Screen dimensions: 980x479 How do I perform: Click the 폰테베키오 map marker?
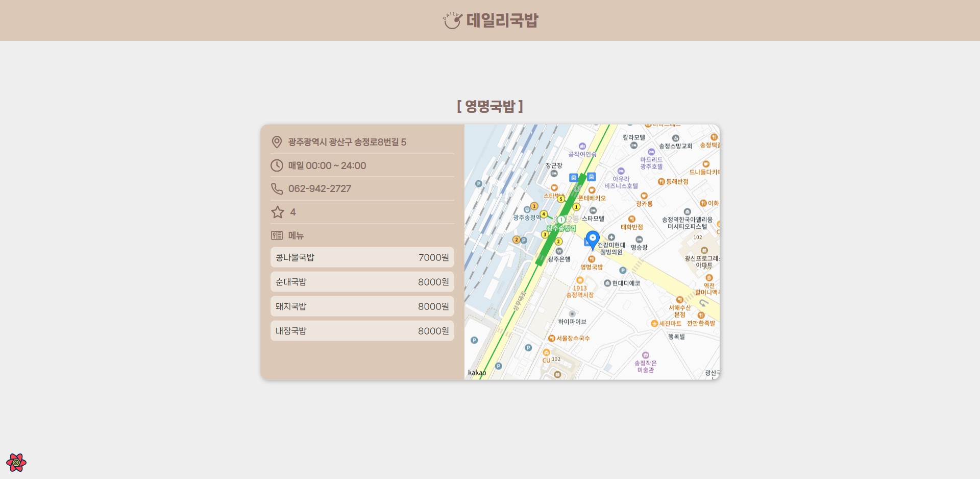click(x=592, y=190)
